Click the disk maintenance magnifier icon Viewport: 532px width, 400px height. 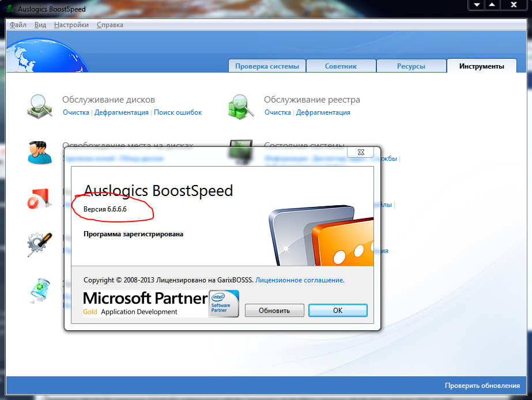tap(40, 107)
